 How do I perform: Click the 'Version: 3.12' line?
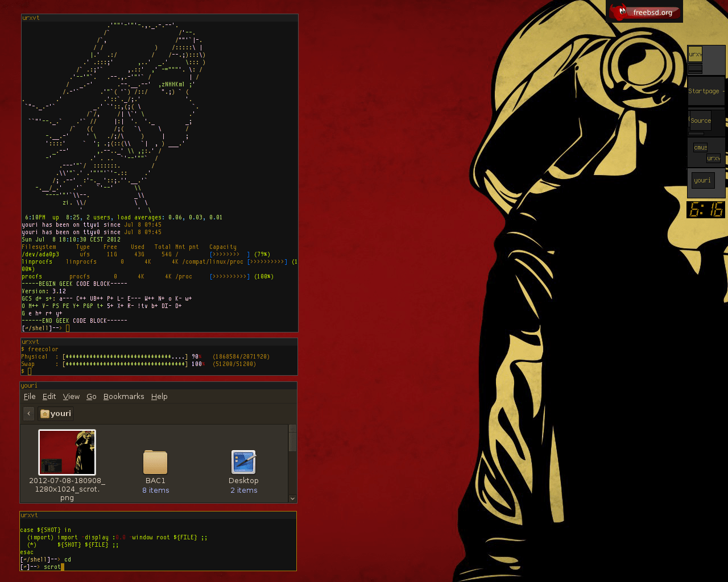coord(44,292)
